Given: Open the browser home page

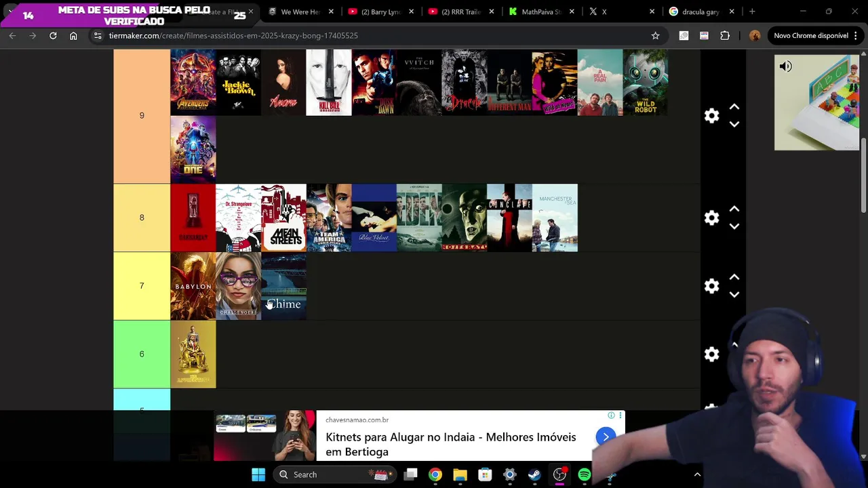Looking at the screenshot, I should pos(73,35).
